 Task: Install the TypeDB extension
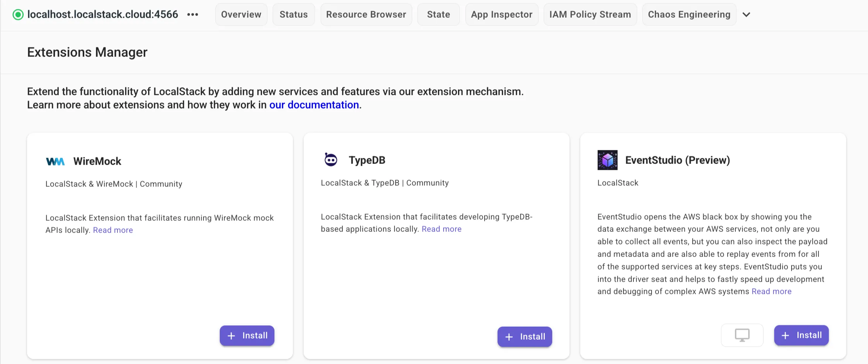coord(524,336)
